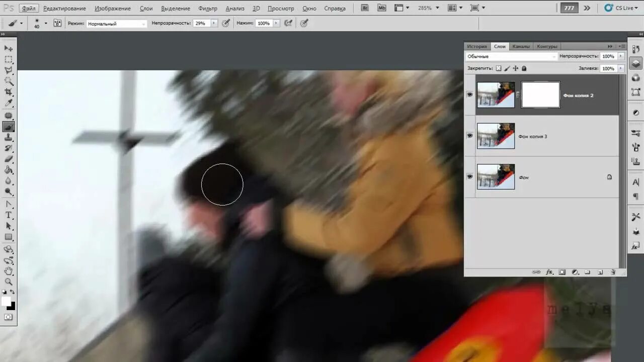
Task: Switch to the Каналы tab
Action: click(521, 46)
